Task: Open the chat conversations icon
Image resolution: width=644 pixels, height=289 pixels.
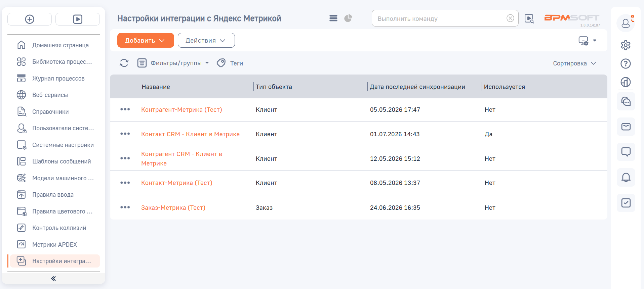Action: click(x=626, y=101)
